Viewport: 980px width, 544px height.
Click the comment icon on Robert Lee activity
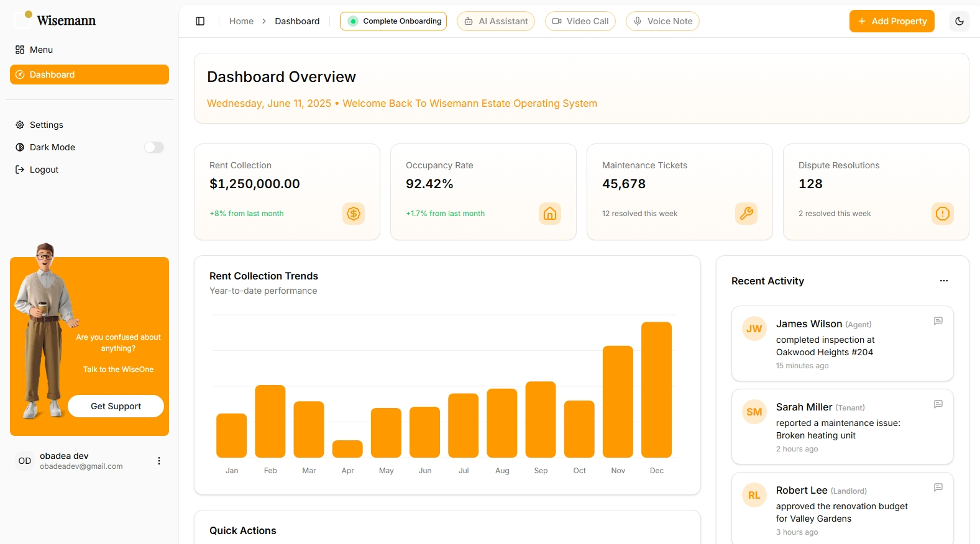tap(938, 487)
